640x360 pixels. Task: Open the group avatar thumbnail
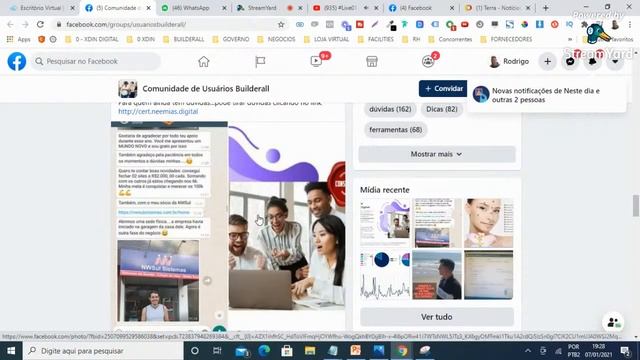pos(127,89)
